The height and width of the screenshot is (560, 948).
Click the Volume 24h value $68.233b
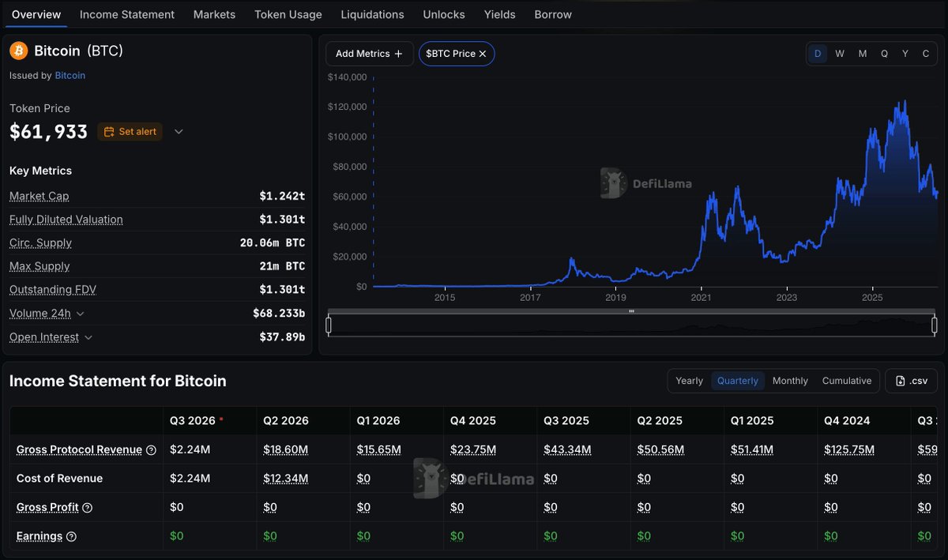coord(279,314)
